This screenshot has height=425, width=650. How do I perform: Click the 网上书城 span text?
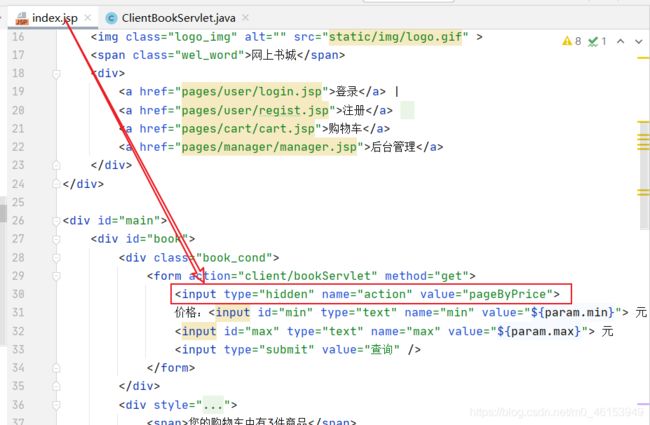pos(274,55)
